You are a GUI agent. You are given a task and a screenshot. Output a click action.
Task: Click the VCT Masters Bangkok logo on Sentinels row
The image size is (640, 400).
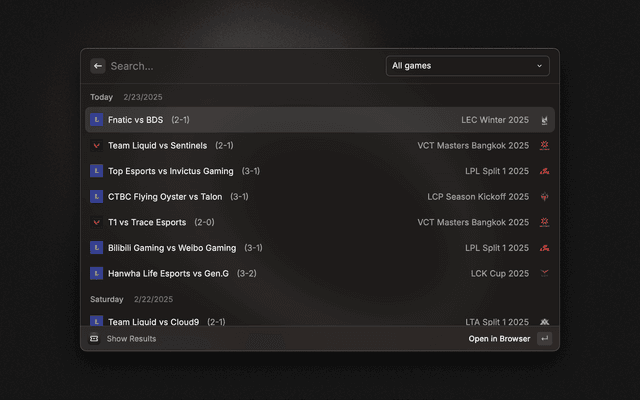(544, 146)
